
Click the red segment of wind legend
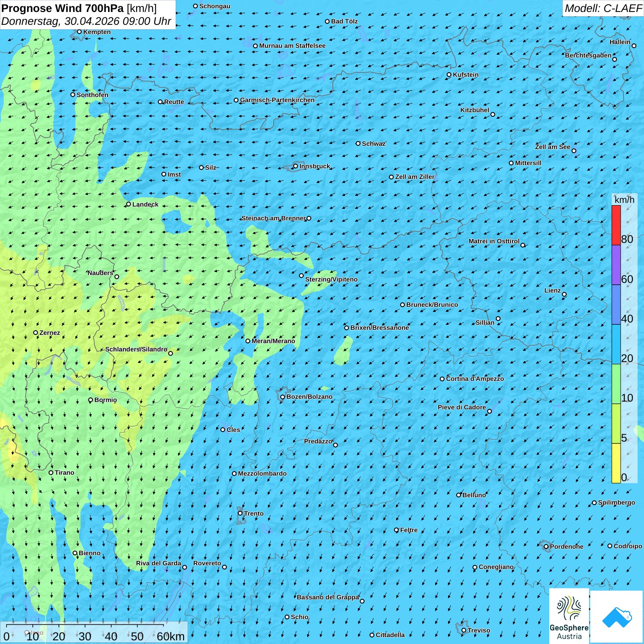tap(616, 225)
